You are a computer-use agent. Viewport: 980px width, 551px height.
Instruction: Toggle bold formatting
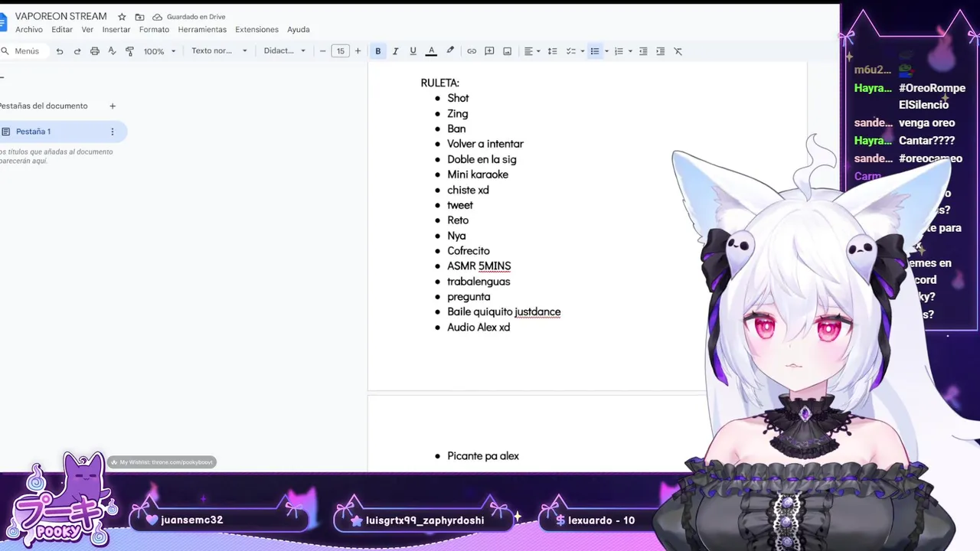(x=377, y=51)
